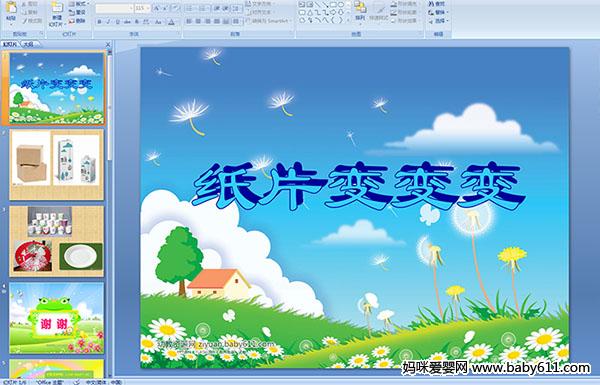Image resolution: width=600 pixels, height=385 pixels.
Task: Select slide 4 thumbnail with frog 谢谢
Action: coord(57,318)
